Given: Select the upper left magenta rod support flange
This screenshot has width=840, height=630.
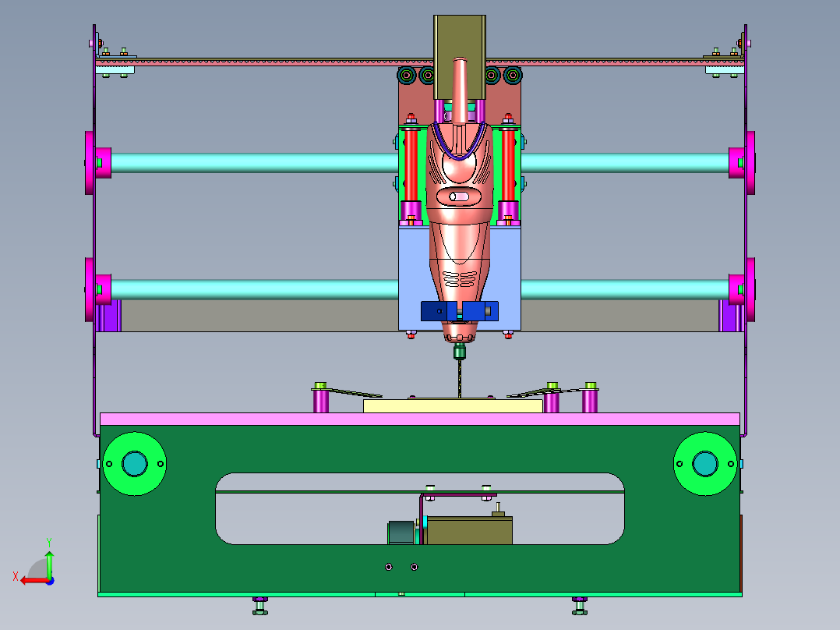Looking at the screenshot, I should [90, 163].
